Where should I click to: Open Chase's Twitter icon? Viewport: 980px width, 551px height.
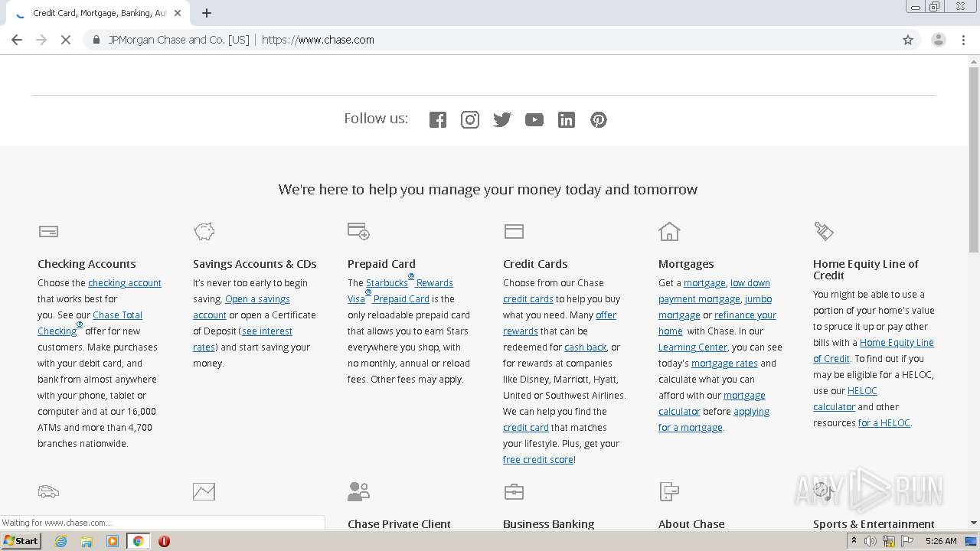point(502,119)
